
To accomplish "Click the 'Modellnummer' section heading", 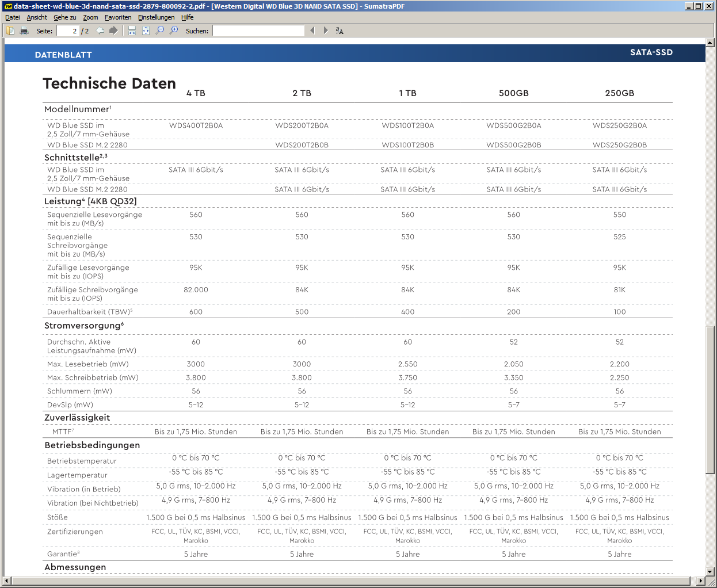I will pos(77,109).
